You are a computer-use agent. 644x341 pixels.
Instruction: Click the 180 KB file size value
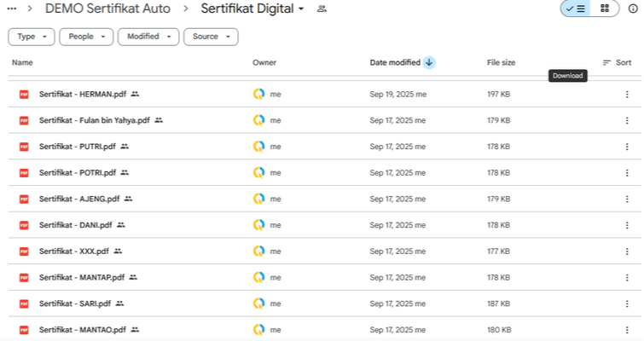coord(499,330)
